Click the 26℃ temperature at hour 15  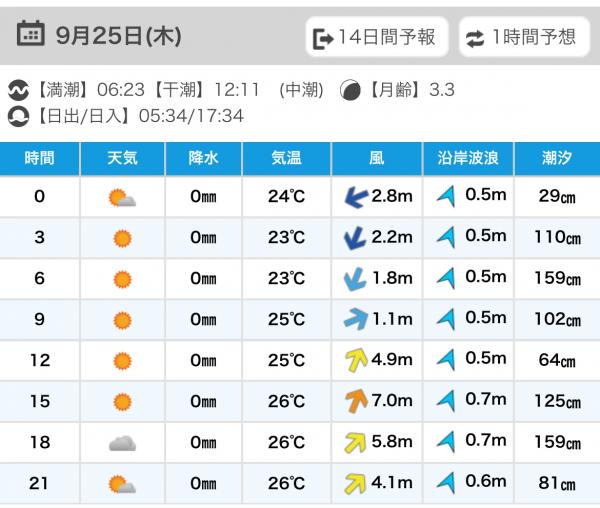[286, 401]
